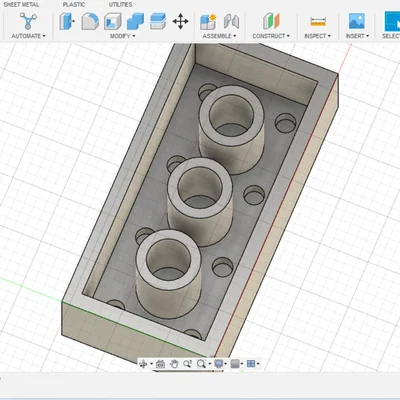
Task: Switch to the PLASTIC tab
Action: 74,5
